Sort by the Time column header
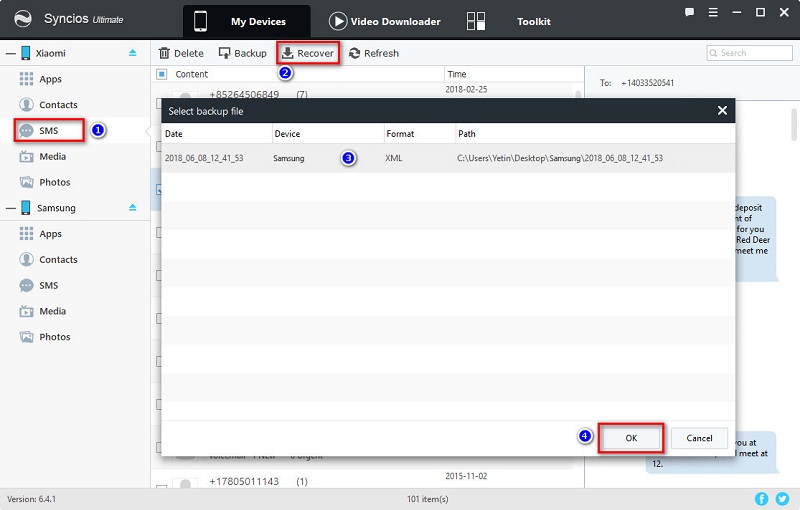The width and height of the screenshot is (800, 510). coord(457,74)
